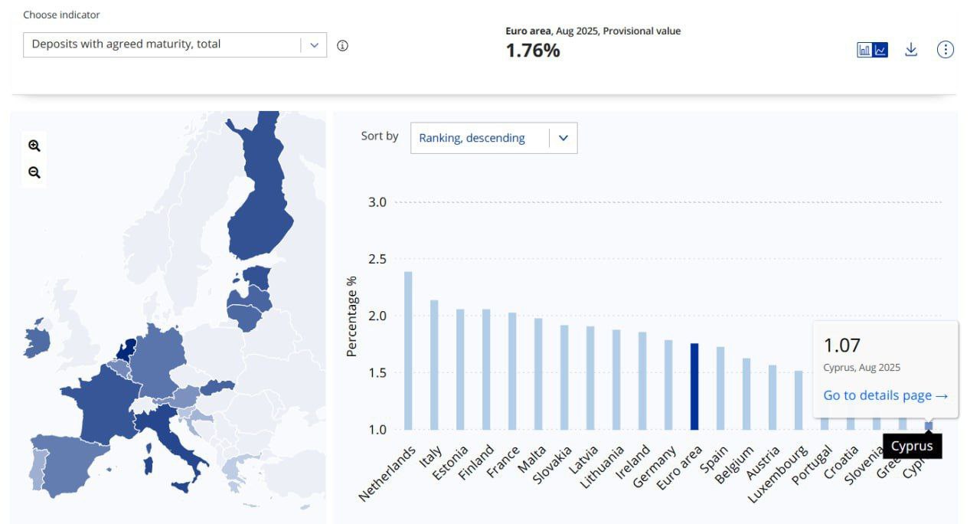
Task: Switch to bar chart view
Action: 864,50
